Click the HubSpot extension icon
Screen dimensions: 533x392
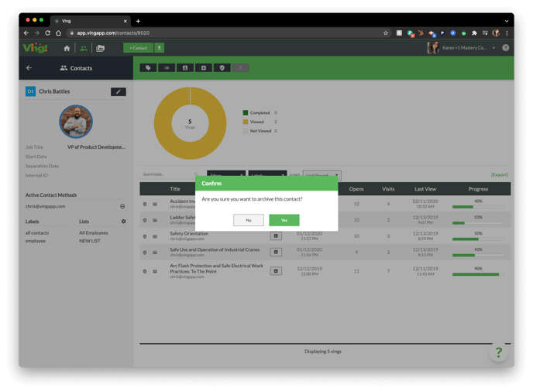(x=421, y=33)
